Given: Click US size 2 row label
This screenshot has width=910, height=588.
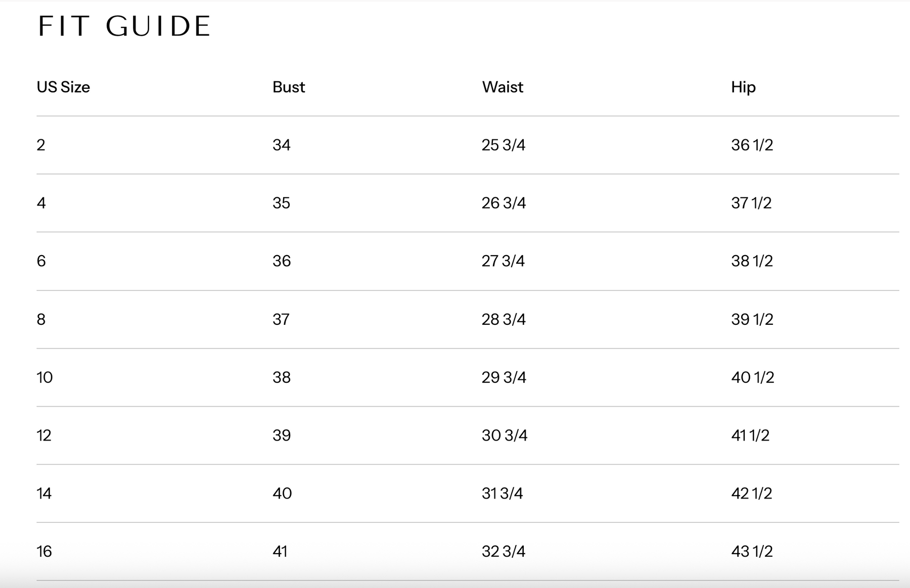Looking at the screenshot, I should pyautogui.click(x=41, y=145).
